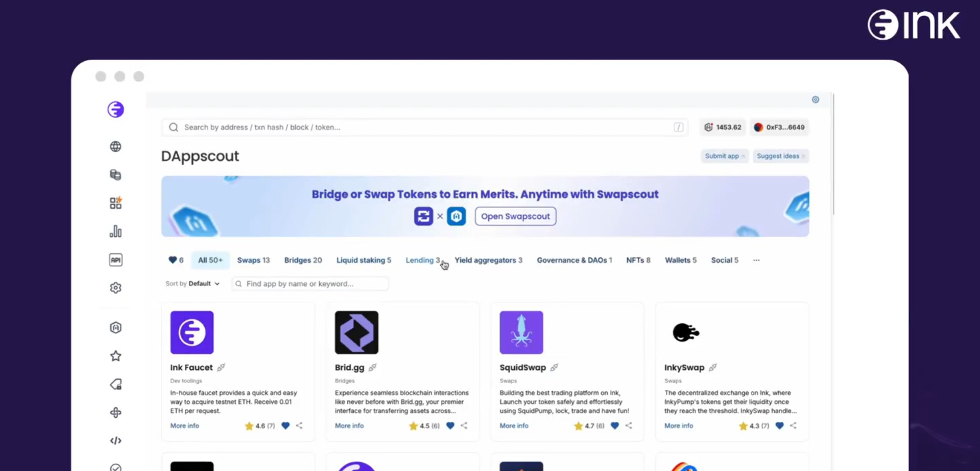This screenshot has height=471, width=980.
Task: Click share icon on Brid.gg card
Action: tap(464, 426)
